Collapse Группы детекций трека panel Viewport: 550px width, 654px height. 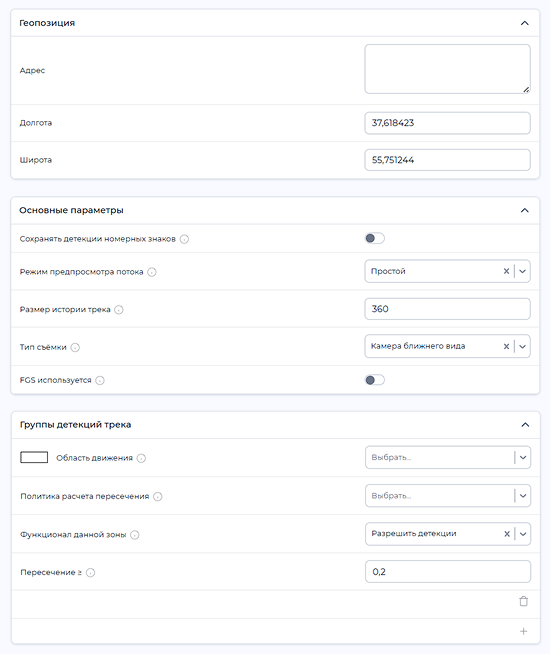[525, 425]
